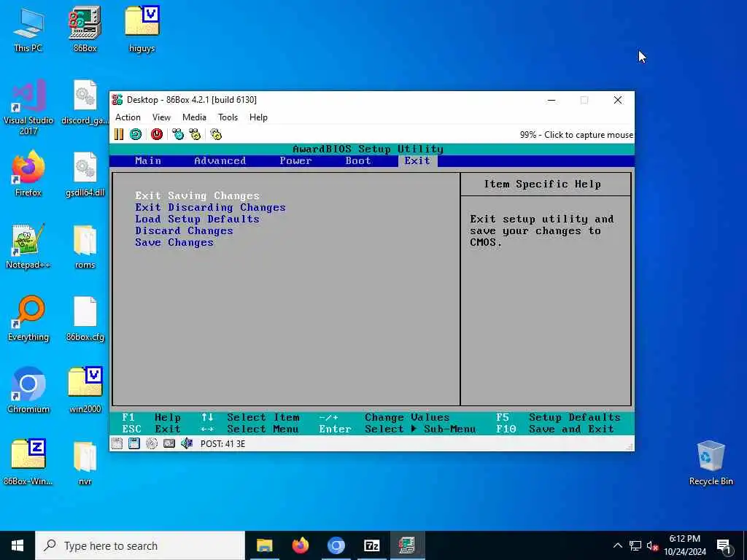Open the Action menu
Screen dimensions: 747x560
click(128, 117)
